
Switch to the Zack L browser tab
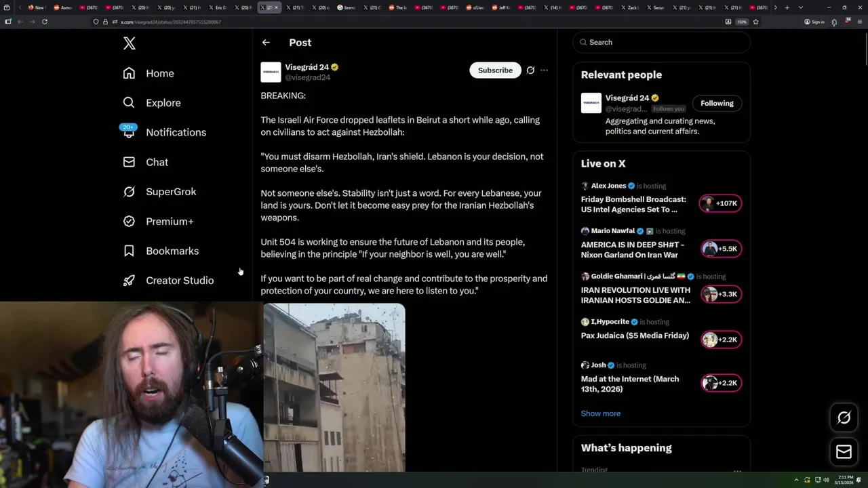click(630, 7)
